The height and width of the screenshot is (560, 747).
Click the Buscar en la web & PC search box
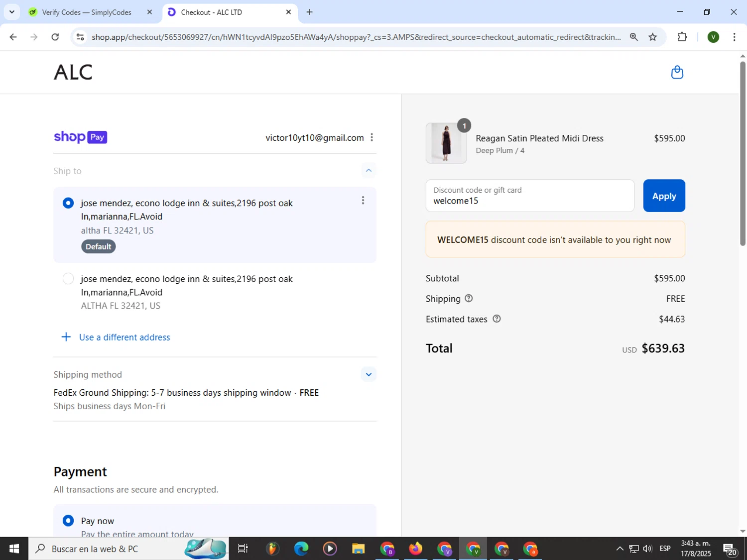tap(128, 549)
